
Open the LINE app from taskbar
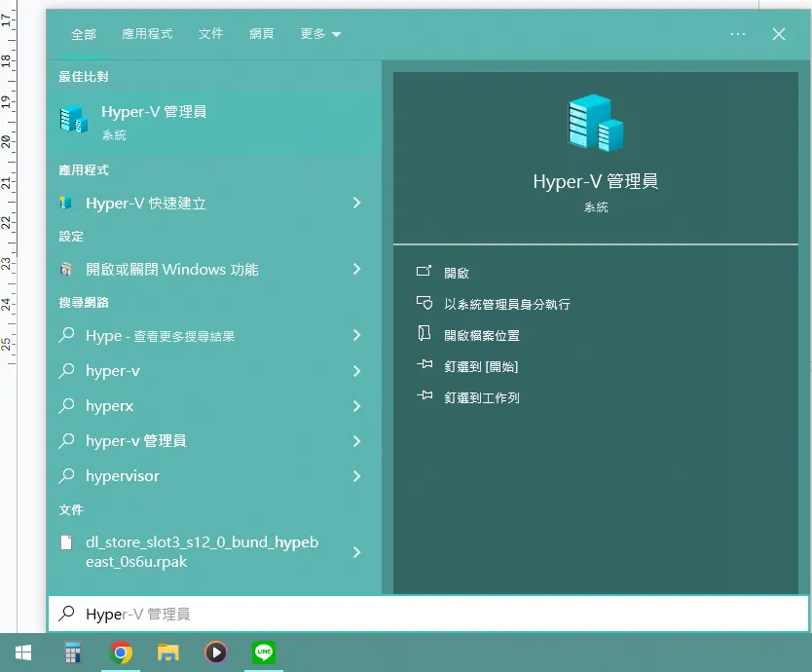pyautogui.click(x=263, y=653)
